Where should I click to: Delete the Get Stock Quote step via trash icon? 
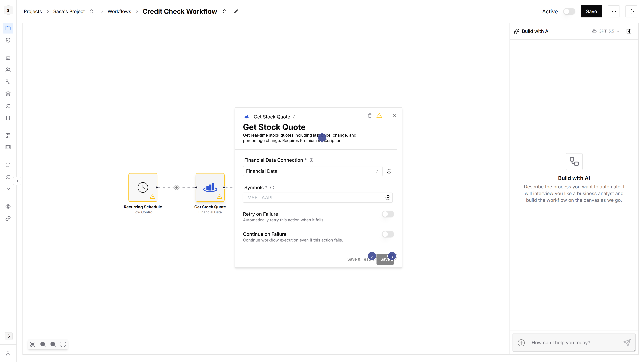point(370,116)
